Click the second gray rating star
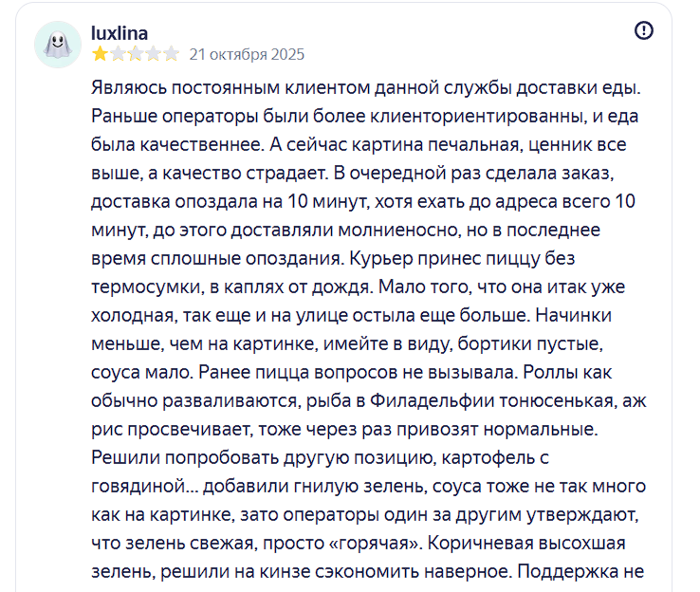This screenshot has width=700, height=592. (x=118, y=54)
